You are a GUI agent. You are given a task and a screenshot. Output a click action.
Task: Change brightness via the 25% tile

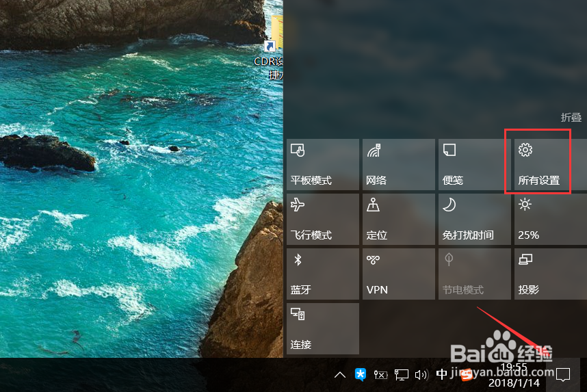551,220
